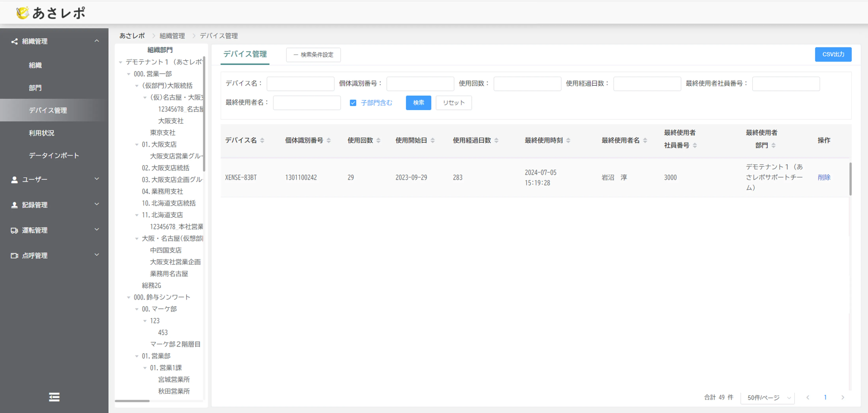
Task: Toggle the 子部門含む checkbox
Action: coord(353,103)
